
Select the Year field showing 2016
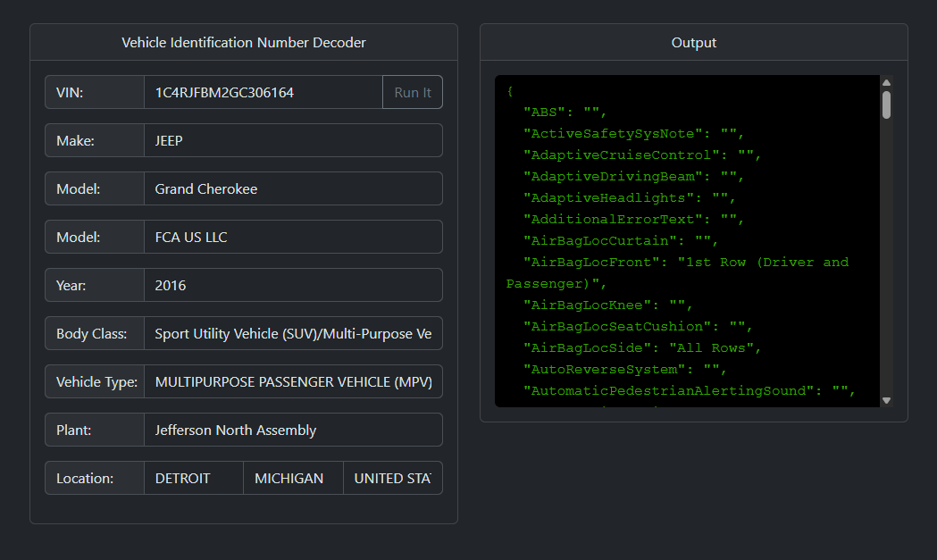coord(293,285)
